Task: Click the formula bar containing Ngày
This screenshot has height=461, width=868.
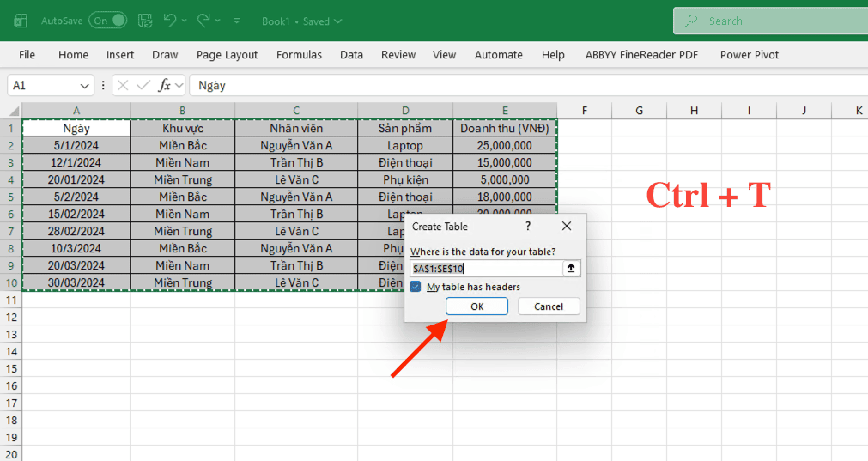Action: tap(529, 85)
